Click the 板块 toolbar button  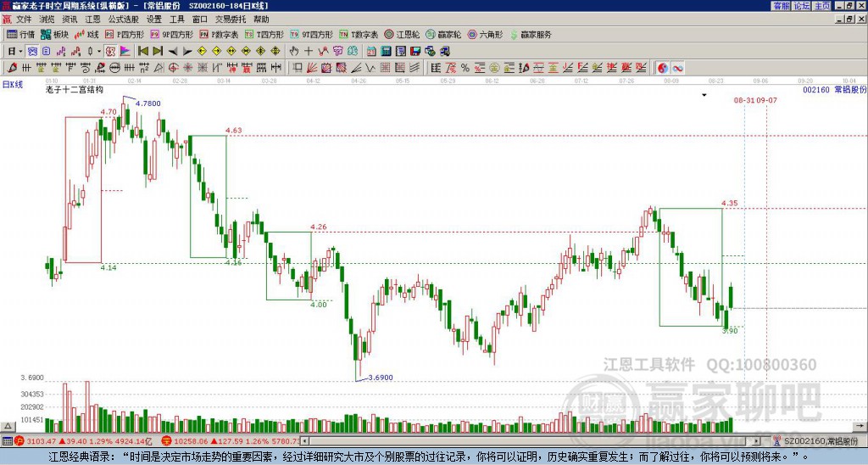pos(54,34)
